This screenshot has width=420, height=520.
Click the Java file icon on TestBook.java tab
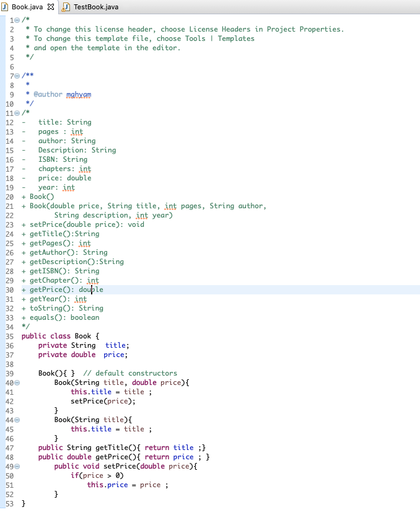[x=66, y=7]
